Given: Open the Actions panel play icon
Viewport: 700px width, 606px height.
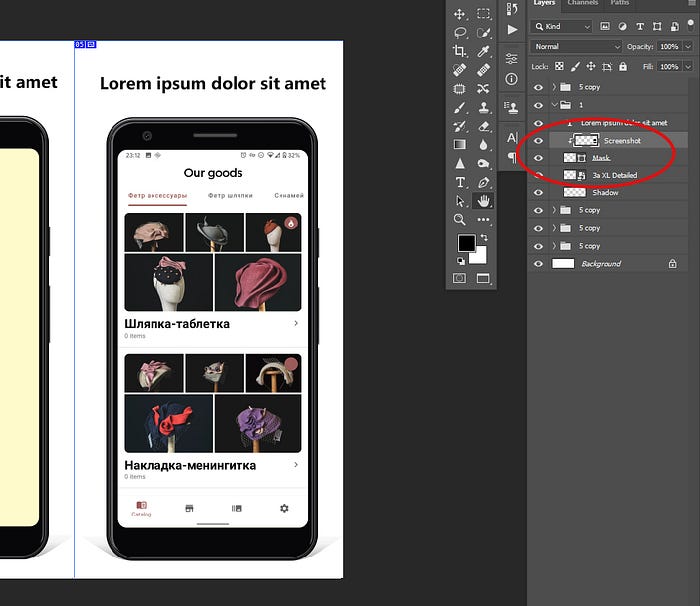Looking at the screenshot, I should tap(512, 29).
